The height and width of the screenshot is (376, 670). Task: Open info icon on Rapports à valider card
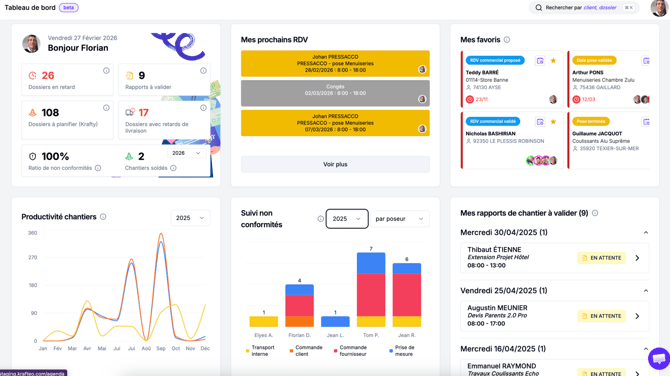203,70
